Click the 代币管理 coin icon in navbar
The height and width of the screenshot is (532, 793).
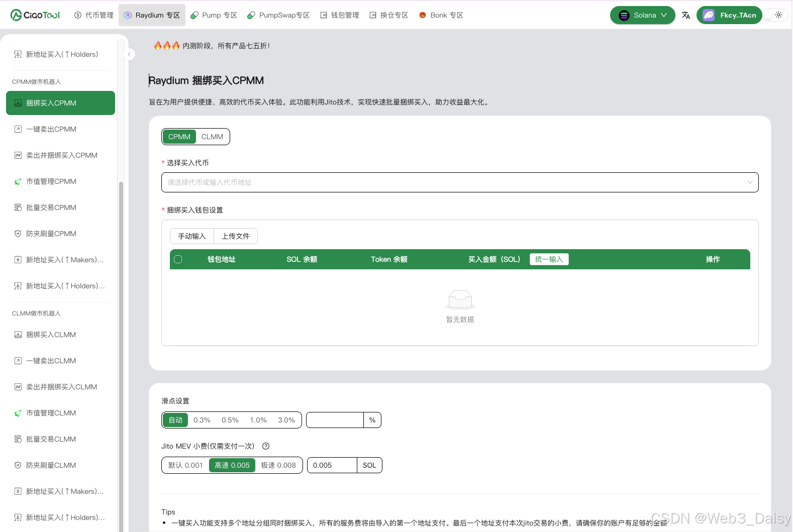(x=78, y=15)
